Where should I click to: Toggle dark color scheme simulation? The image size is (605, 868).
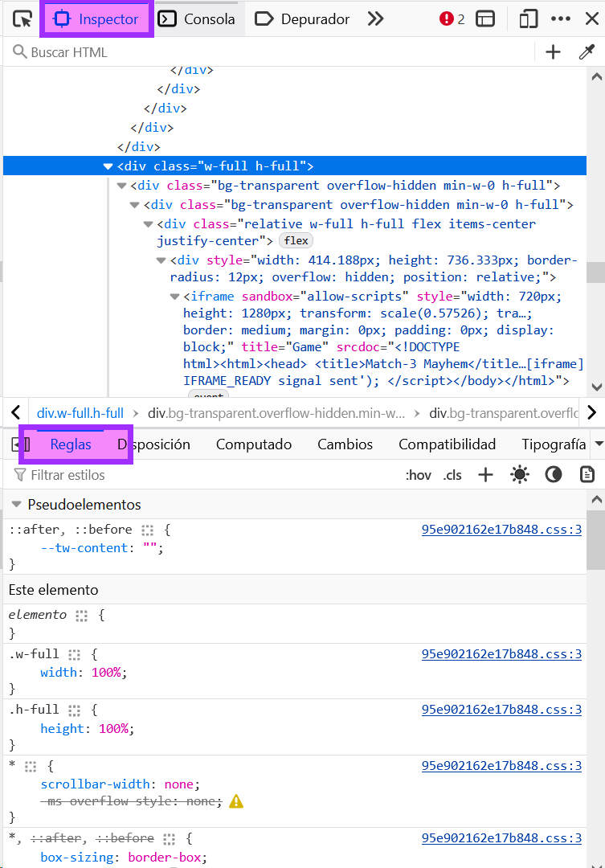click(554, 475)
